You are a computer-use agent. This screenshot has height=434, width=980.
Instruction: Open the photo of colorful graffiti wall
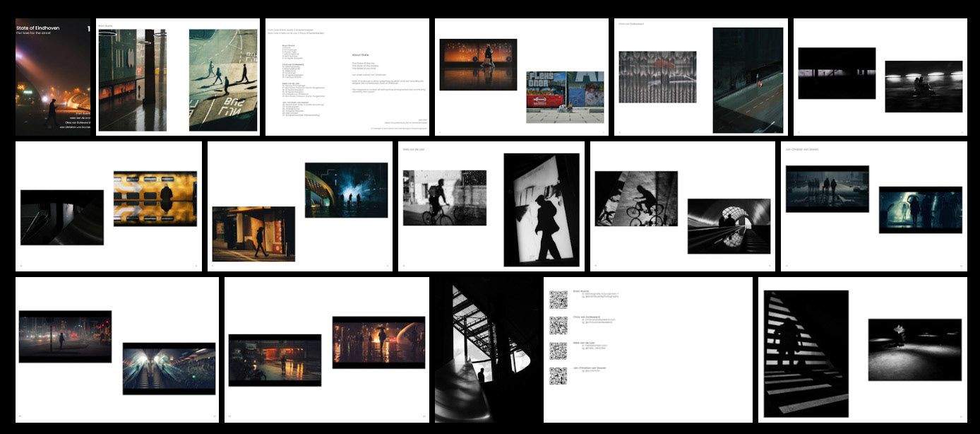566,97
